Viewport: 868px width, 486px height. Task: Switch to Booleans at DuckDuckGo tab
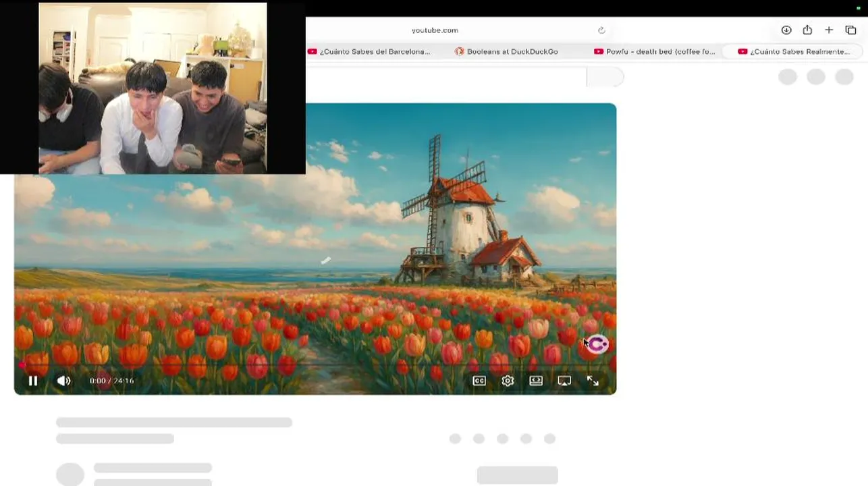click(x=507, y=51)
